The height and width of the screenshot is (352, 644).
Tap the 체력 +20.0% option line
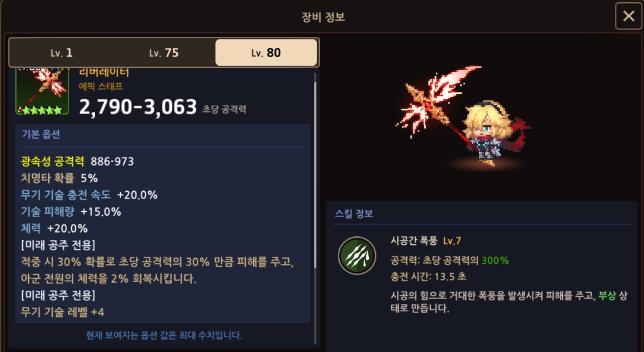(x=54, y=228)
